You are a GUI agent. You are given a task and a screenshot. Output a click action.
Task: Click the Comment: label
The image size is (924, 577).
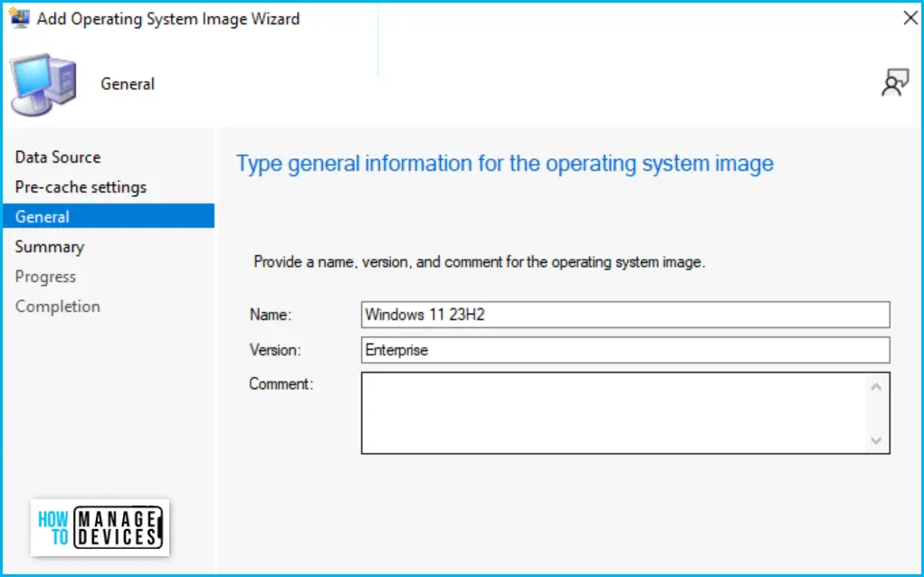(281, 384)
